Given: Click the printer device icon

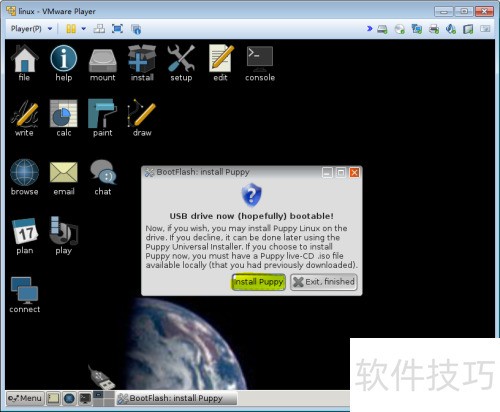Looking at the screenshot, I should pyautogui.click(x=434, y=29).
